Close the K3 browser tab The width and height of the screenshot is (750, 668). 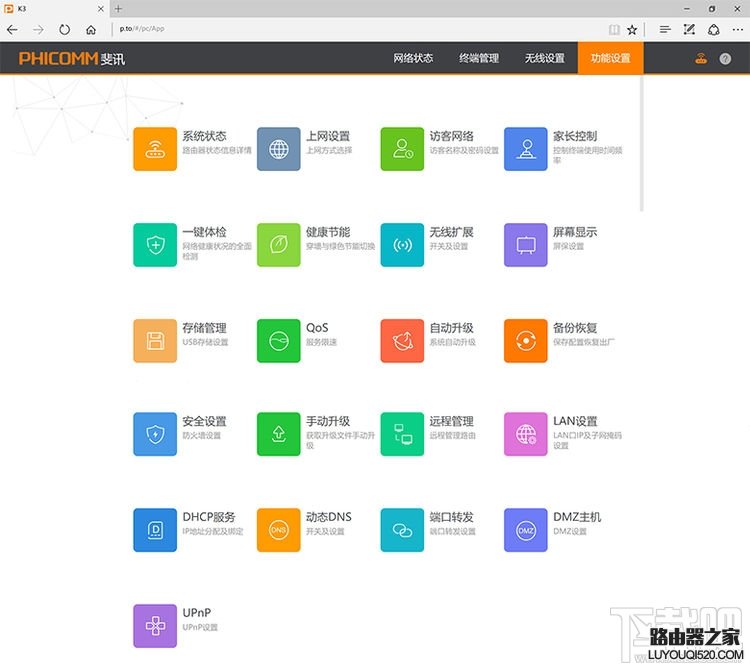coord(100,9)
